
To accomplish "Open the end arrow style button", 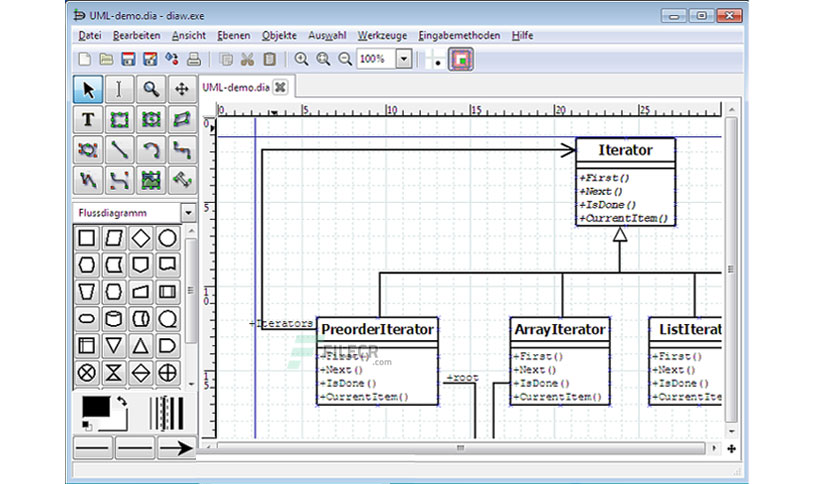I will [x=176, y=448].
